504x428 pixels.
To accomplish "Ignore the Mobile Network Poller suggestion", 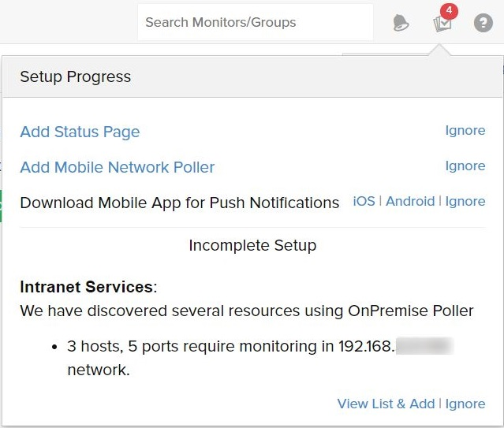I will pyautogui.click(x=465, y=166).
